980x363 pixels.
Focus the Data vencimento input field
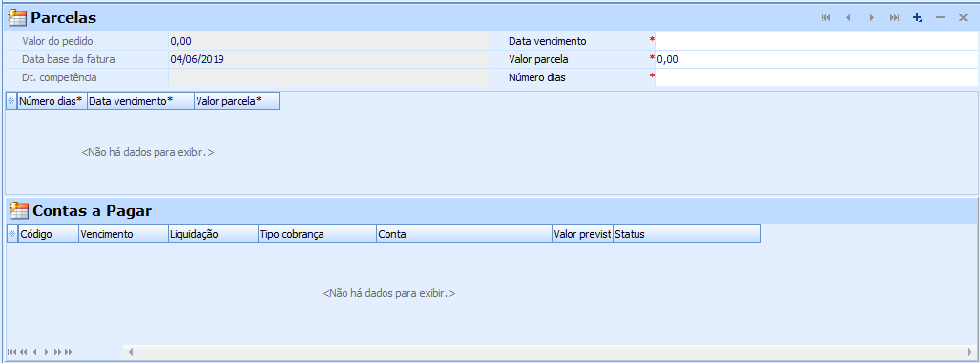point(816,41)
